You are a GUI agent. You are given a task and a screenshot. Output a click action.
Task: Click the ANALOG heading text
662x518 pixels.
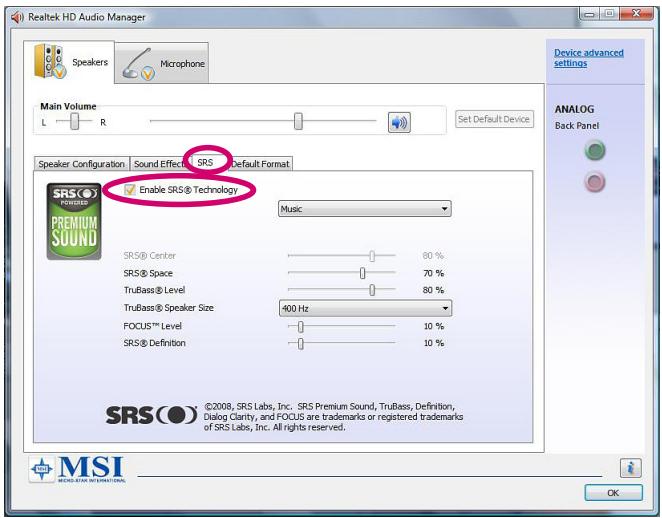click(574, 109)
